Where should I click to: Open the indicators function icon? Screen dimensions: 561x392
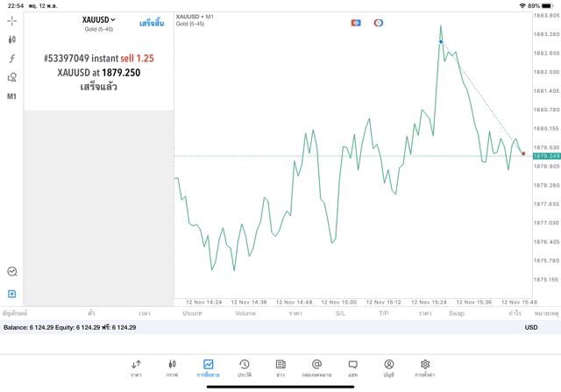pyautogui.click(x=11, y=59)
